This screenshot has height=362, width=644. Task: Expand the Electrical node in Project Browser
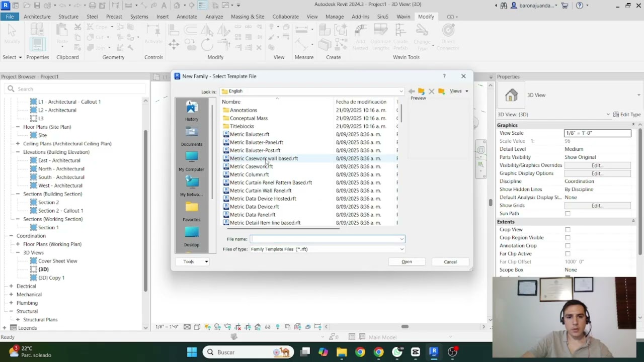[x=11, y=286]
